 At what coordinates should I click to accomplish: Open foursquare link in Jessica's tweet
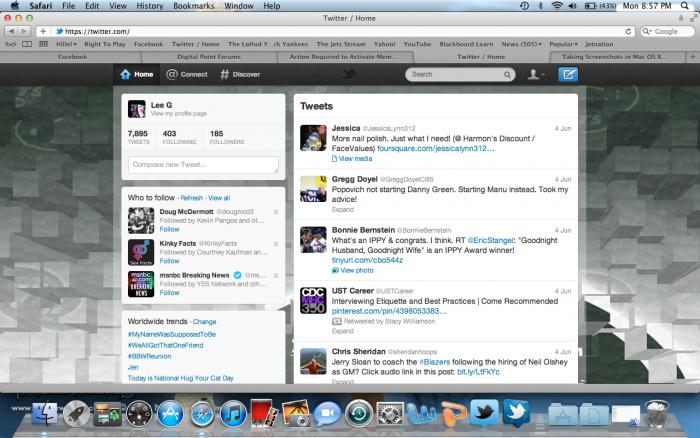point(436,148)
